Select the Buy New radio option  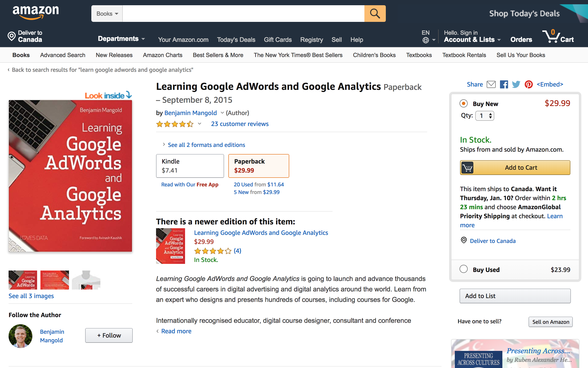[463, 104]
